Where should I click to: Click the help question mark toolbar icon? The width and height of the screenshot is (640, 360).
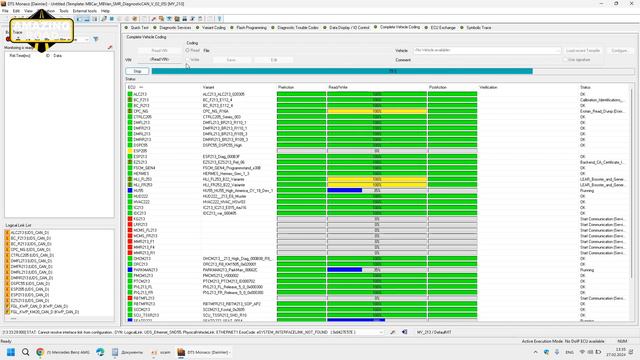pos(219,19)
